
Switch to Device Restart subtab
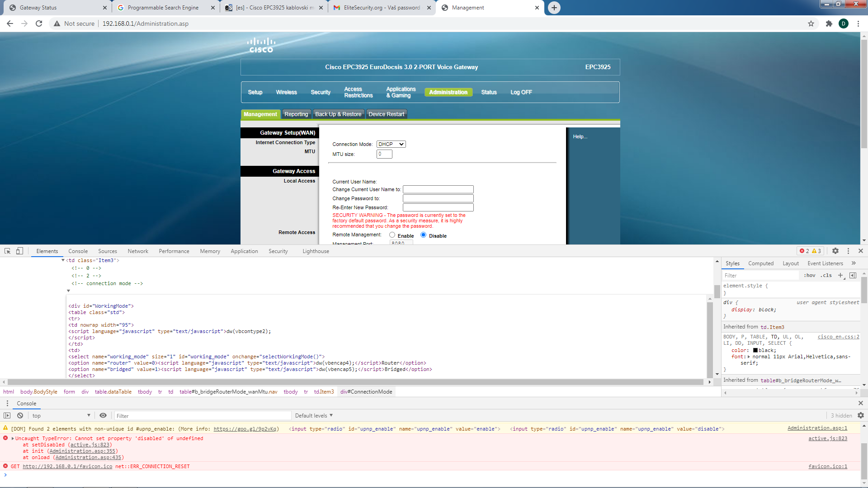point(387,114)
